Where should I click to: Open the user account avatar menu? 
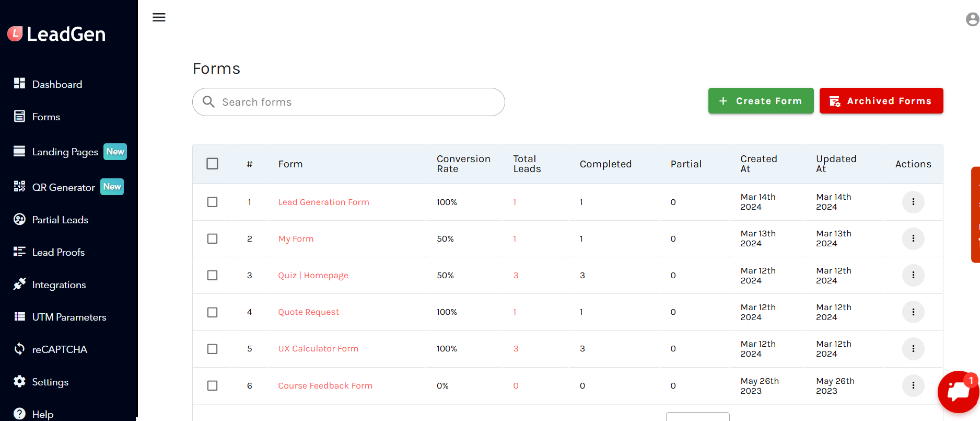(972, 19)
